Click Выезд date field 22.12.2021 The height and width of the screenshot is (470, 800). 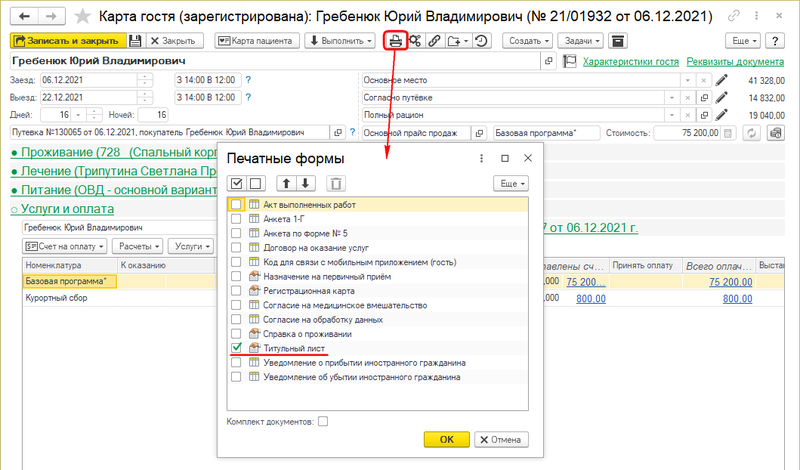pos(88,97)
